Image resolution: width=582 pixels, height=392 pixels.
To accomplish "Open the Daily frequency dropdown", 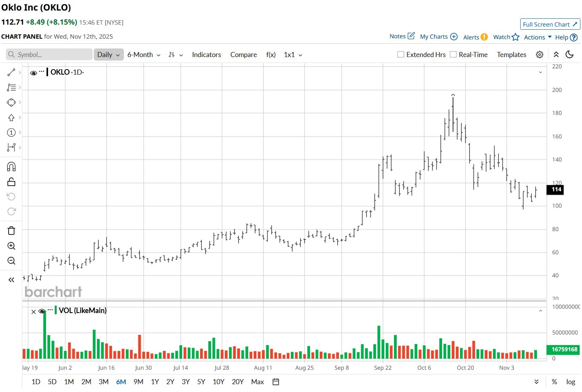I will click(x=109, y=55).
